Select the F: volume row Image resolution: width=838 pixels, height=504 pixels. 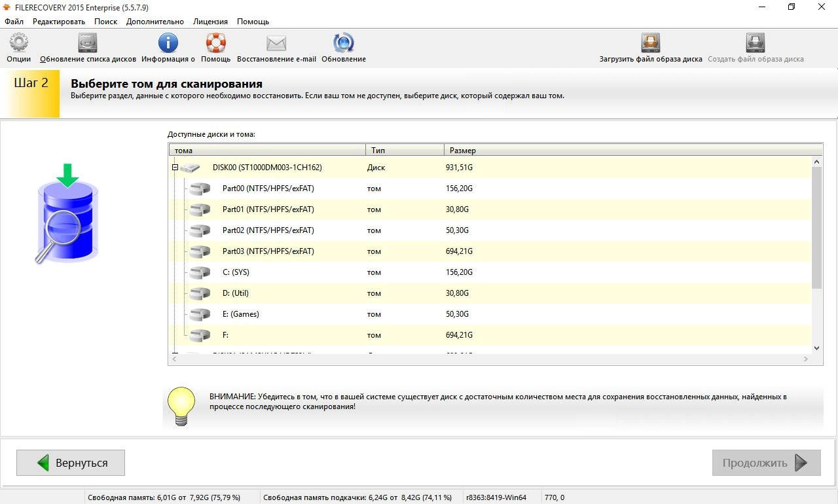pyautogui.click(x=490, y=335)
